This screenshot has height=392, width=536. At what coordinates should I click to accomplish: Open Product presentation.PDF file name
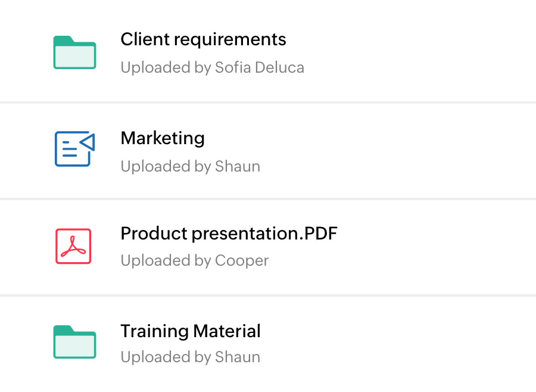(x=229, y=234)
